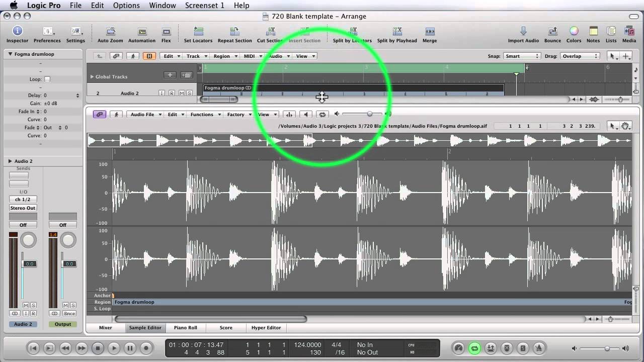
Task: Switch to the Hyper Editor tab
Action: [266, 328]
